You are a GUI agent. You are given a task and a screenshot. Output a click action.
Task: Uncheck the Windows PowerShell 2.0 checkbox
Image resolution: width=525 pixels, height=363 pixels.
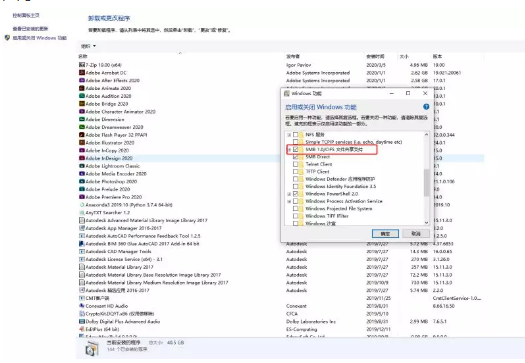click(x=296, y=194)
